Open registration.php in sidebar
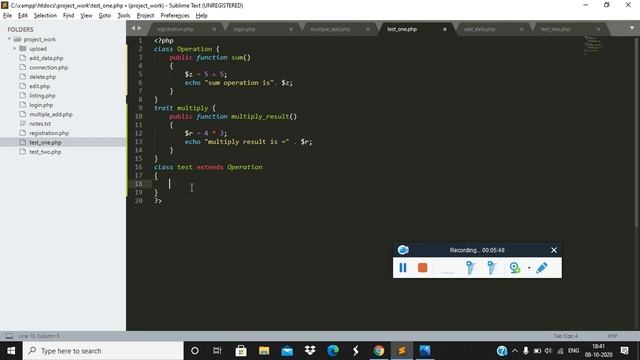The height and width of the screenshot is (360, 640). click(x=49, y=133)
